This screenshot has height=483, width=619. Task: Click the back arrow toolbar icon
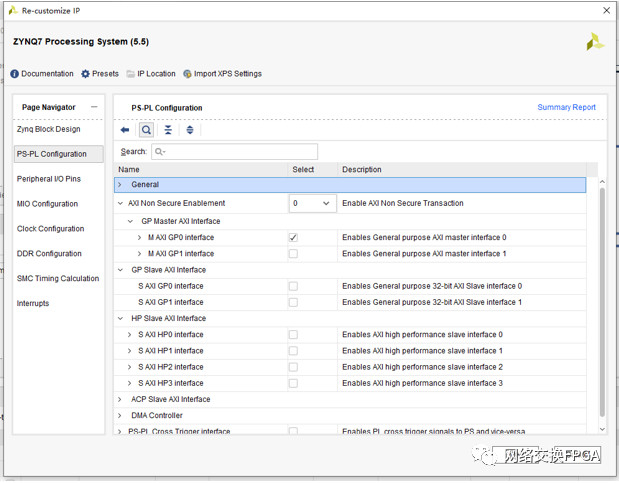pos(125,130)
